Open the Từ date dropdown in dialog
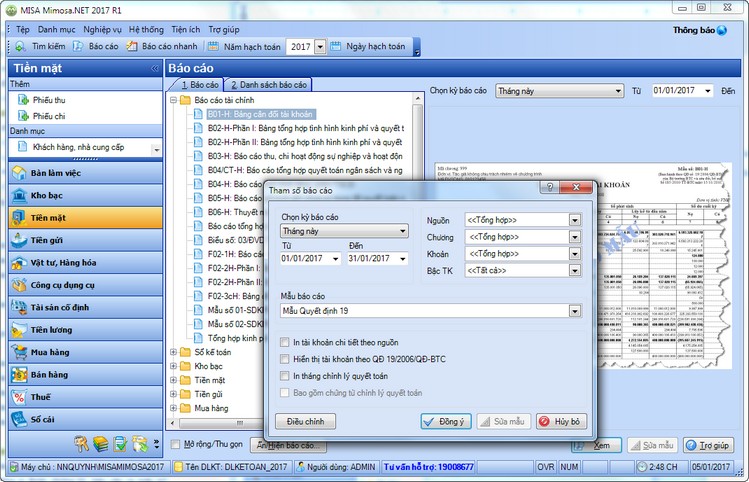 336,258
